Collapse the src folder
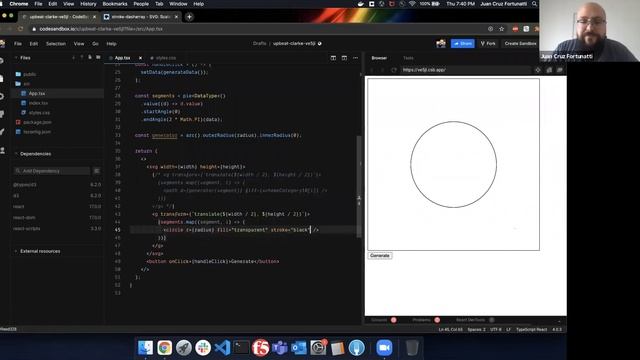 (x=22, y=84)
